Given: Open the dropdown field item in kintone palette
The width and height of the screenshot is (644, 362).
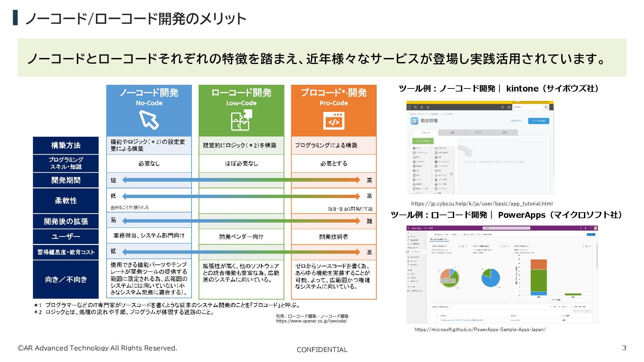Looking at the screenshot, I should pos(443,166).
